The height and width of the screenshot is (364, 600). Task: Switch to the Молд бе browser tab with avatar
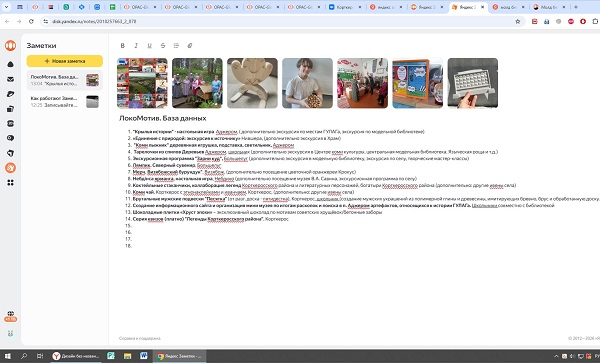(x=550, y=7)
